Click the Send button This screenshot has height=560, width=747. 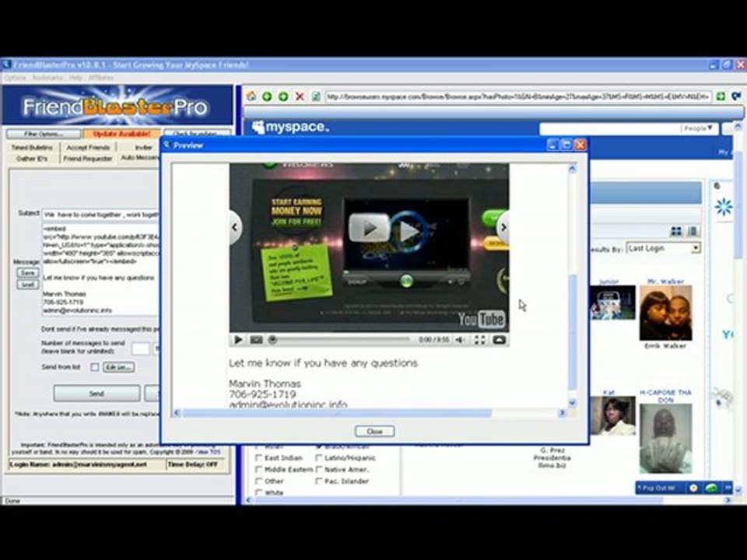click(x=96, y=394)
